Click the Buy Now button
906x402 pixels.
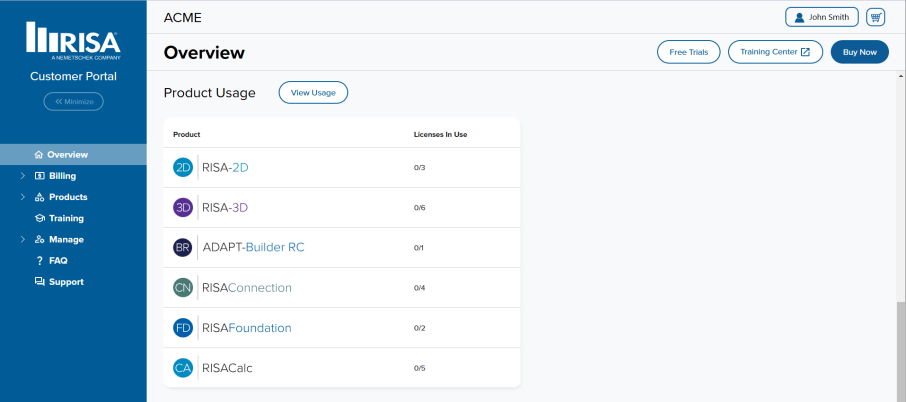pyautogui.click(x=860, y=52)
